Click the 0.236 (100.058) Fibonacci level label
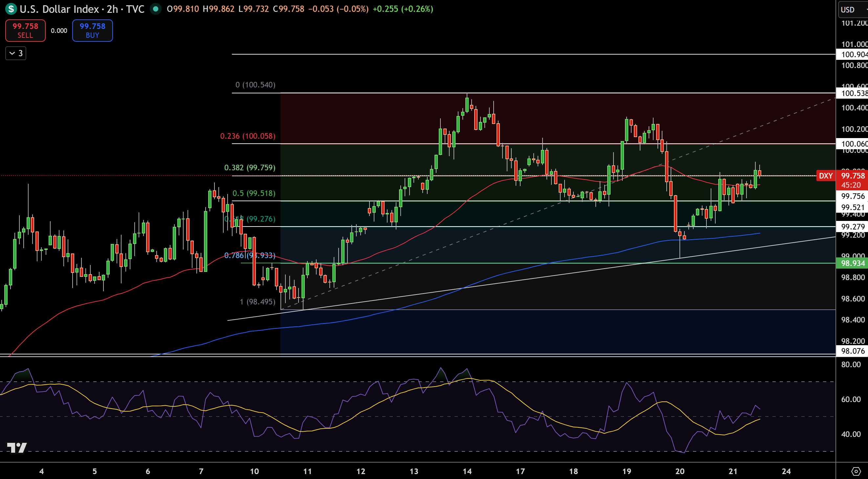 click(x=248, y=136)
